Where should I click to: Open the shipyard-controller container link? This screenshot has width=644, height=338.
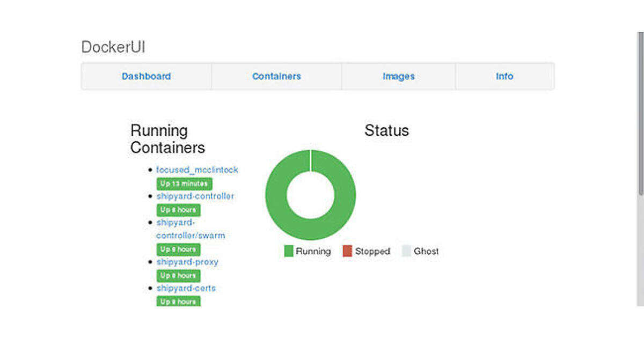[195, 196]
